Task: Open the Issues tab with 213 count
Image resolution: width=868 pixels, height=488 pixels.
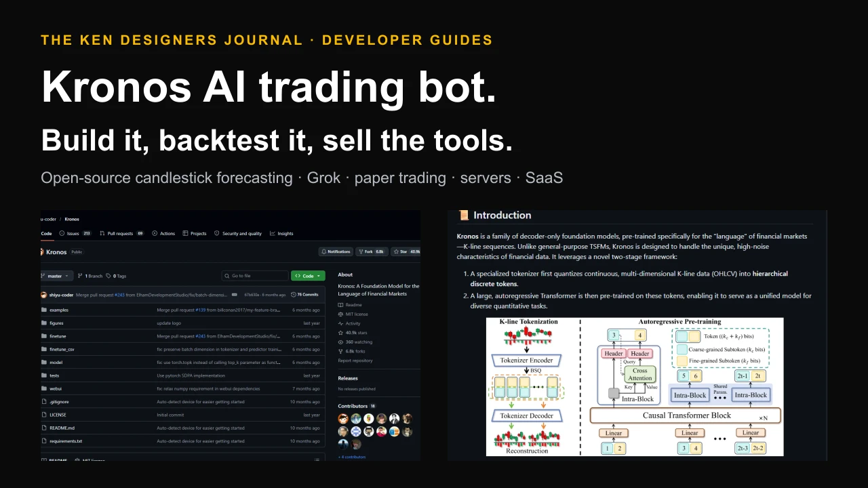Action: pyautogui.click(x=75, y=233)
